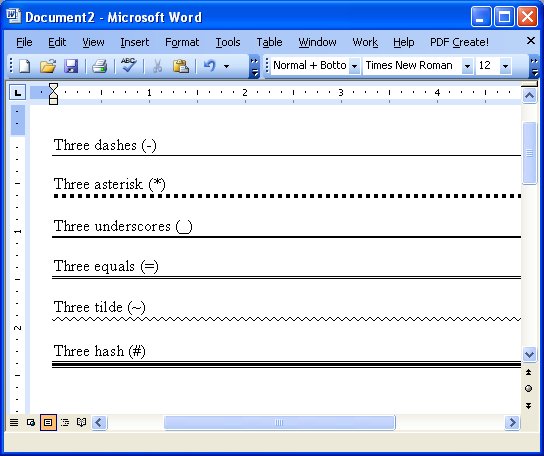Open the Table menu

269,42
